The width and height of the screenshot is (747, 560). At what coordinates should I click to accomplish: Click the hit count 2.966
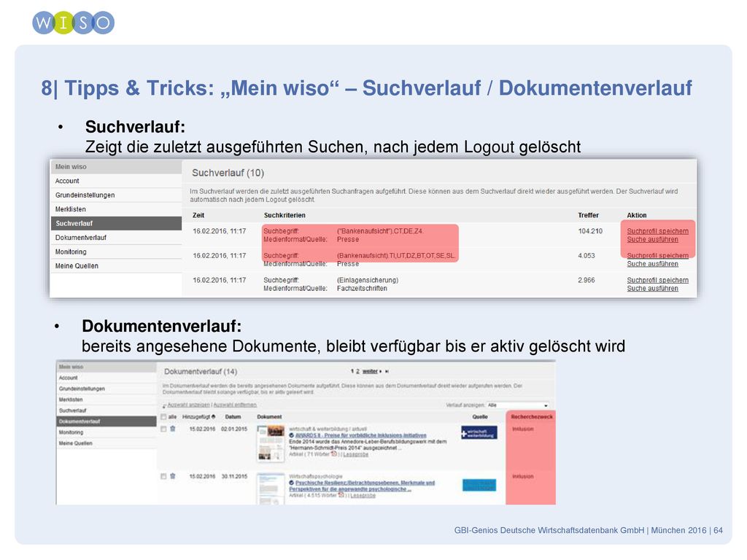587,280
